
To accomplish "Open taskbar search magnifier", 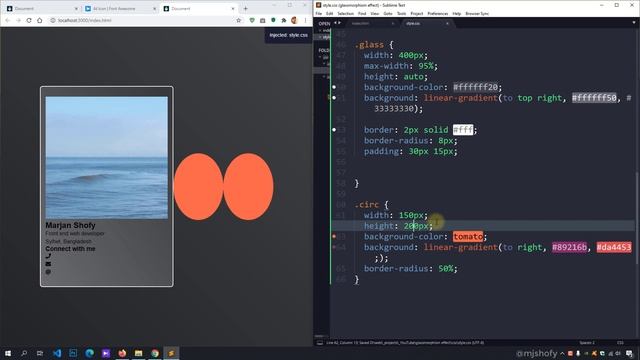I will 24,353.
